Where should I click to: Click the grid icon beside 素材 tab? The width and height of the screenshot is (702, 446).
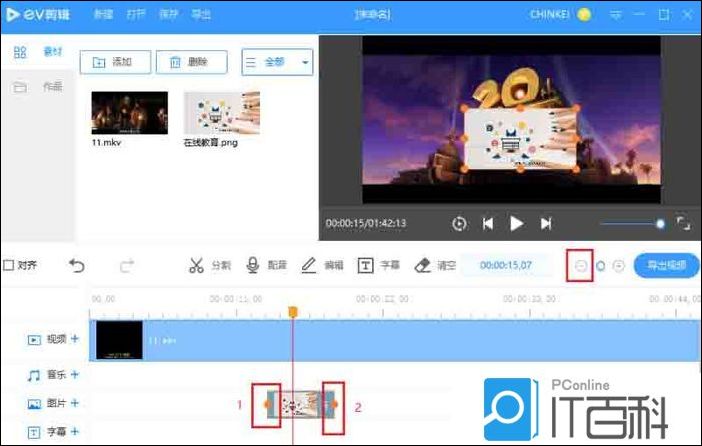20,52
